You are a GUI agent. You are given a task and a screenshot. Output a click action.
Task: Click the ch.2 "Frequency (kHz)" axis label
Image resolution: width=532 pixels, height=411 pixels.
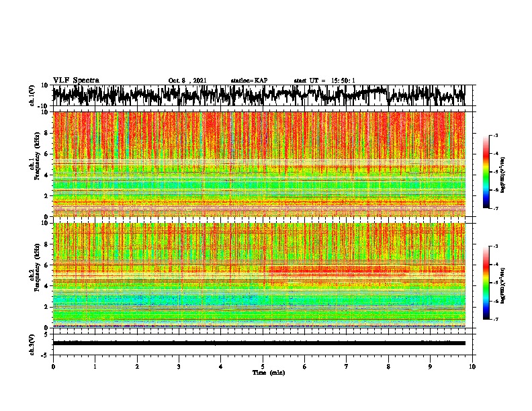click(38, 267)
